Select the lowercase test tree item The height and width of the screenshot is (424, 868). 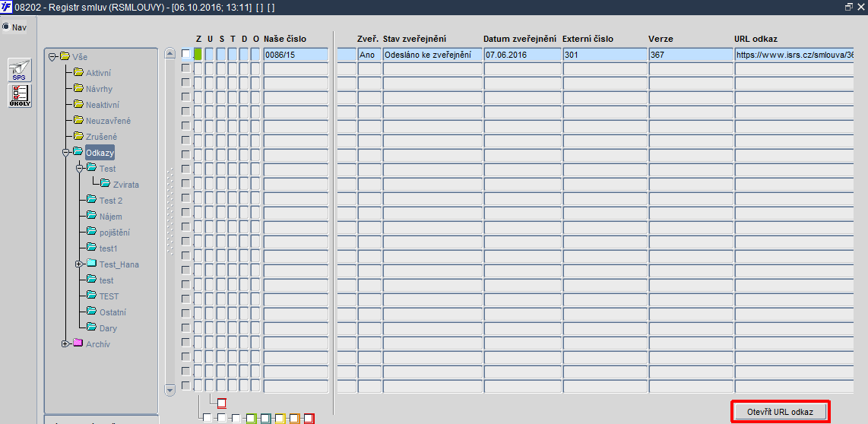click(106, 280)
